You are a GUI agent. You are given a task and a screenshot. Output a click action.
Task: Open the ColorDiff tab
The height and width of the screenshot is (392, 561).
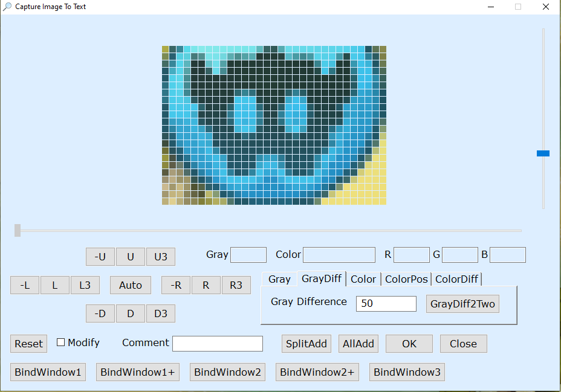tap(456, 279)
